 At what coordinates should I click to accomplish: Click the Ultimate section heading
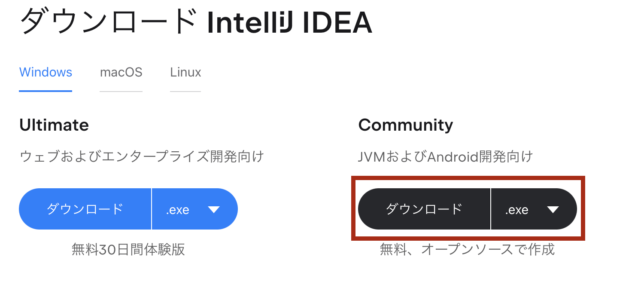click(54, 125)
